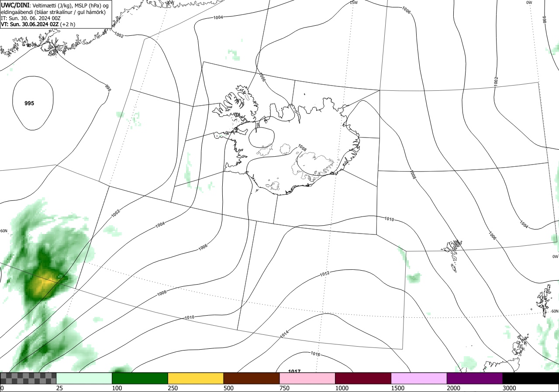Choose the lavender 1500–2000 legend swatch
This screenshot has width=559, height=392.
point(419,378)
